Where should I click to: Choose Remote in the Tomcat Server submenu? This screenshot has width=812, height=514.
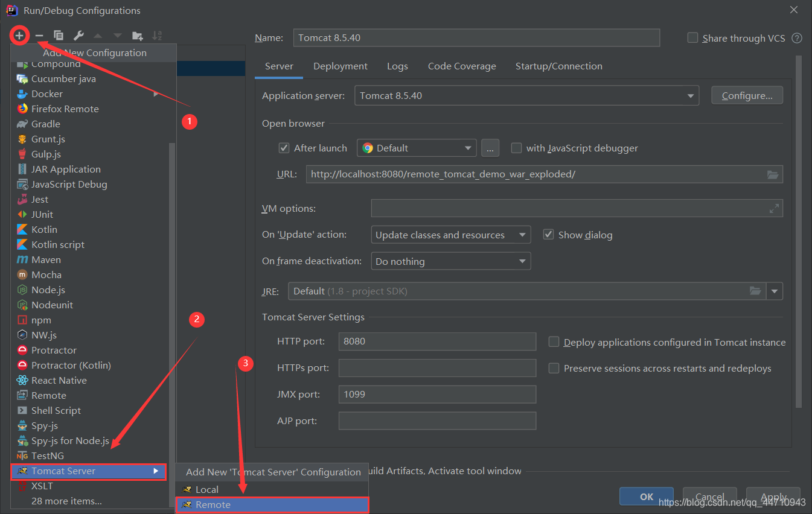pyautogui.click(x=272, y=505)
